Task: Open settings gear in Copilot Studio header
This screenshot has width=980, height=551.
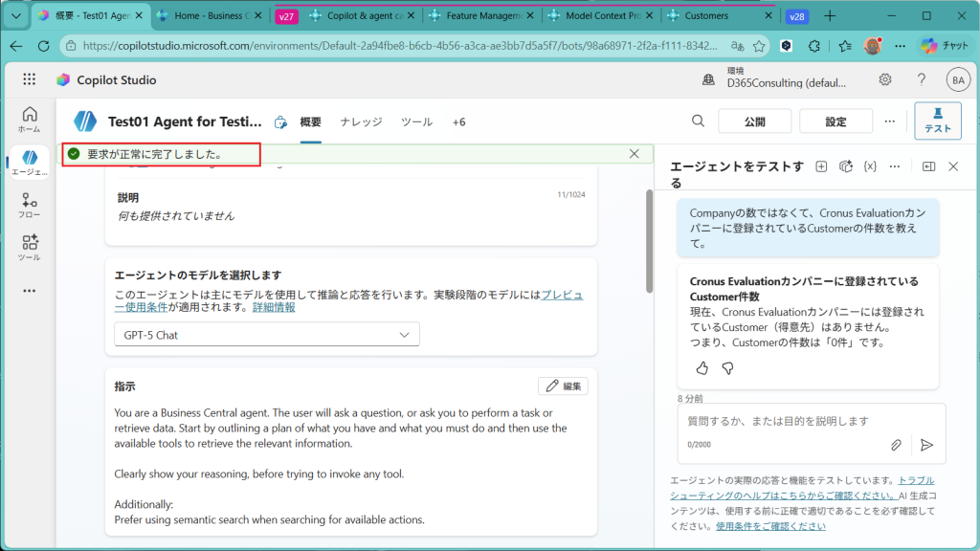Action: tap(885, 80)
